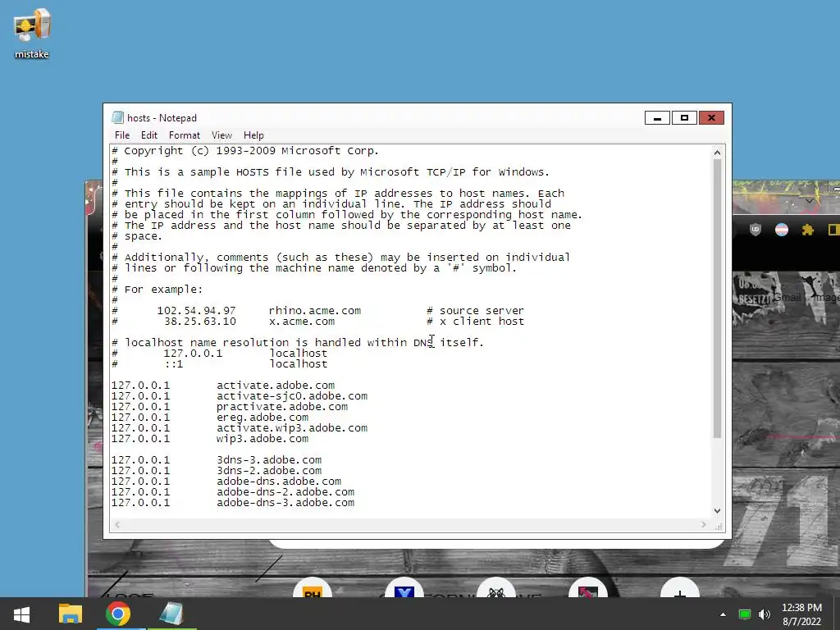Click the '::1' localhost comment line
This screenshot has height=630, width=840.
pyautogui.click(x=219, y=364)
